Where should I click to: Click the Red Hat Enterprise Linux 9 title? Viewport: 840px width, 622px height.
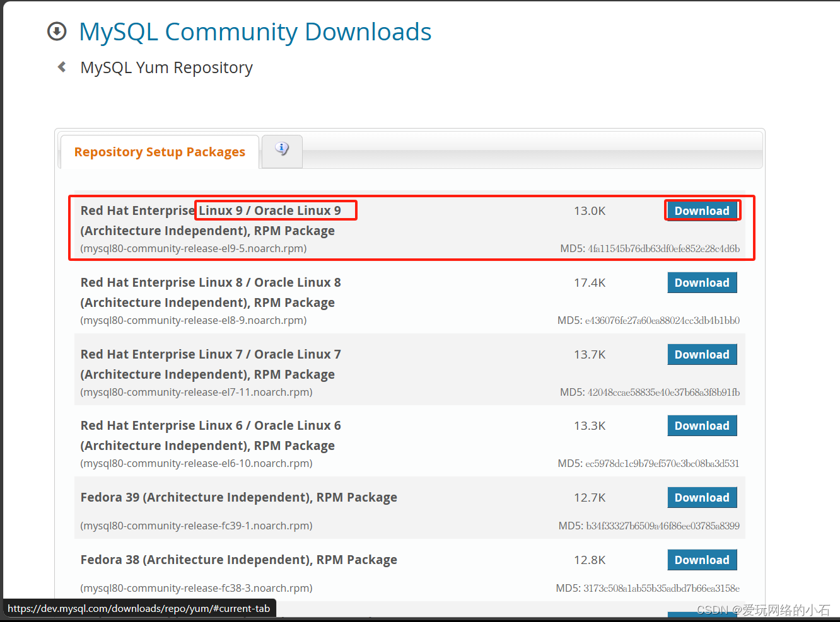pos(211,221)
